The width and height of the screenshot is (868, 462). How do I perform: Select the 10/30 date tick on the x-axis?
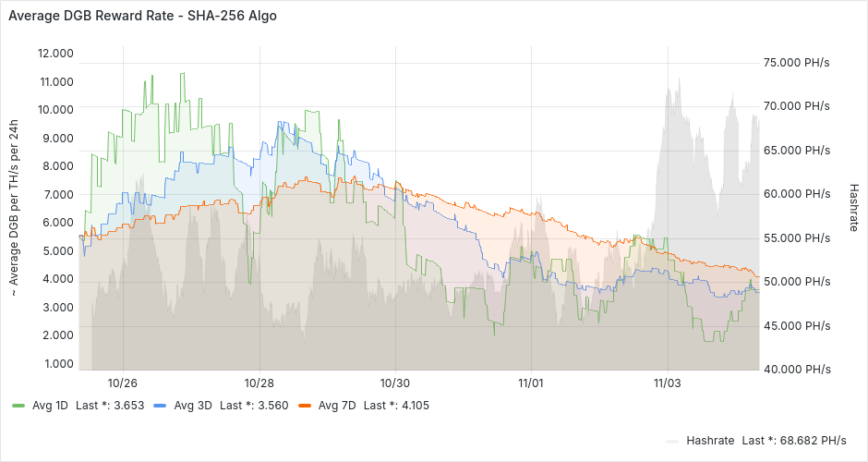click(x=395, y=383)
